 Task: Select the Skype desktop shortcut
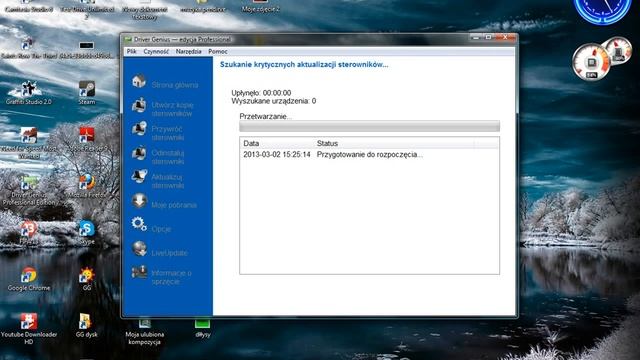(87, 232)
